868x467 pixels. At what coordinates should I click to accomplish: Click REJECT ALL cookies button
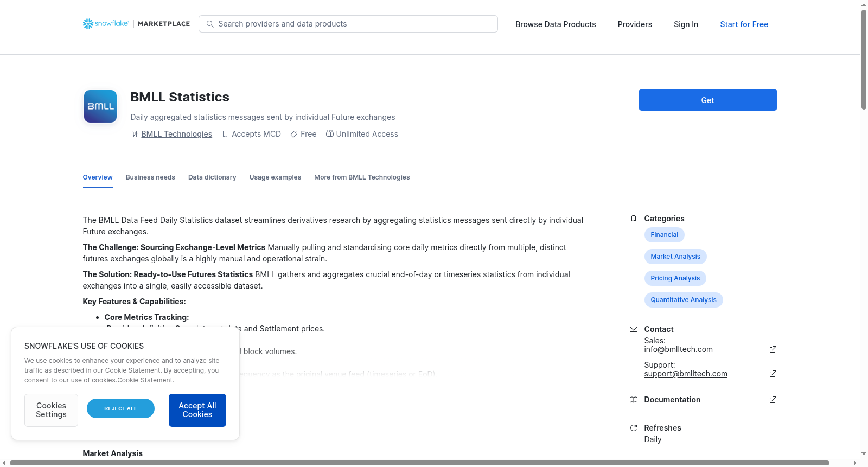tap(120, 408)
